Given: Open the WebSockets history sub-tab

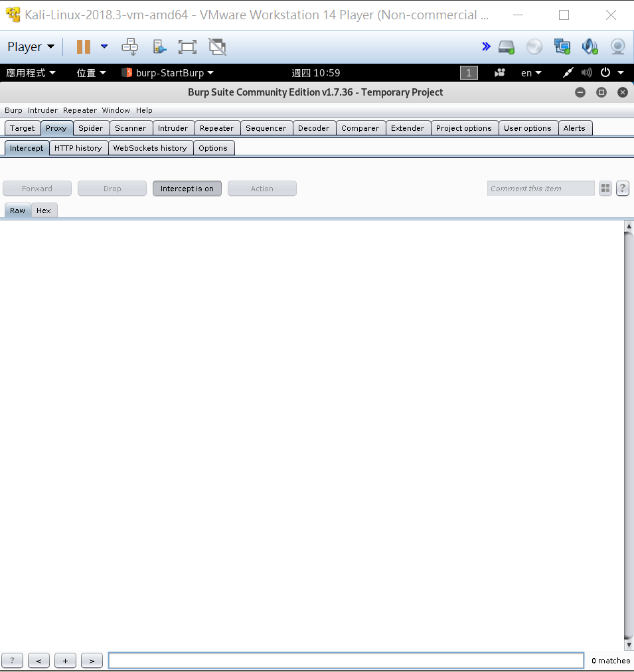Looking at the screenshot, I should pyautogui.click(x=150, y=148).
